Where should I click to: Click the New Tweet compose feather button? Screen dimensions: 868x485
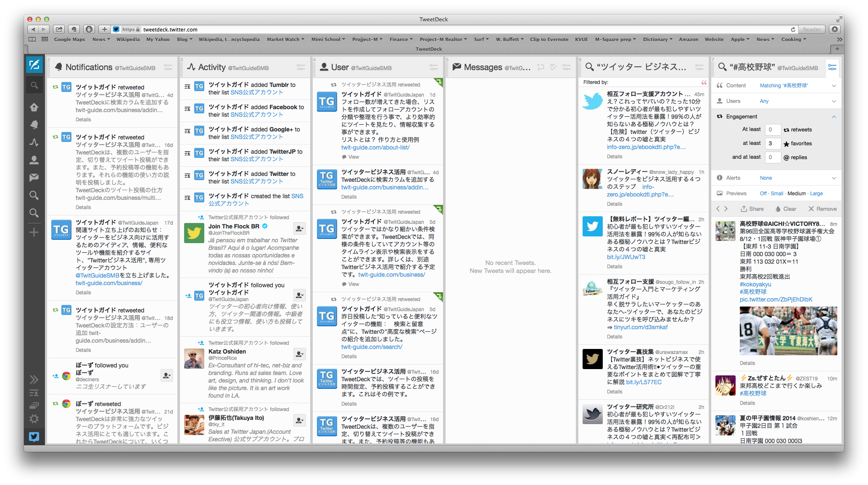34,65
